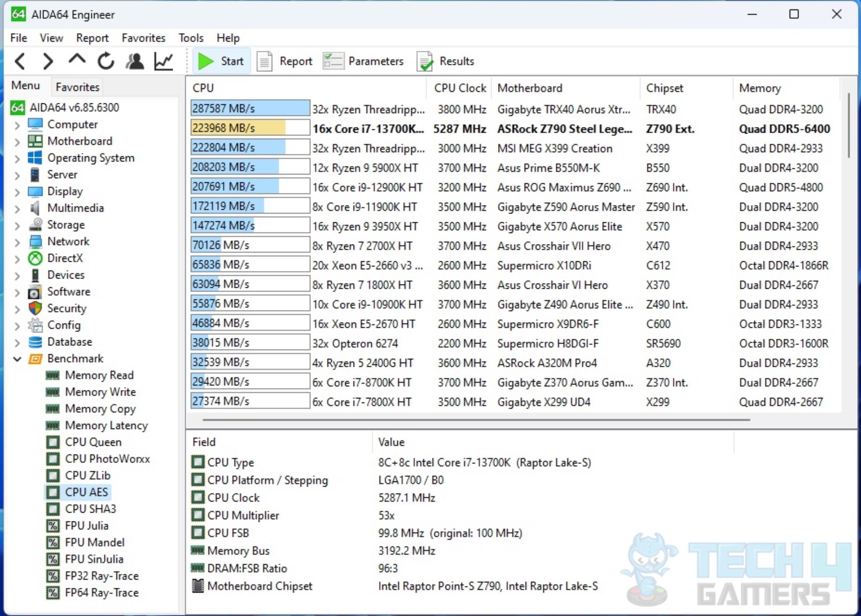The height and width of the screenshot is (616, 861).
Task: Select CPU SHA3 benchmark icon
Action: [x=53, y=509]
